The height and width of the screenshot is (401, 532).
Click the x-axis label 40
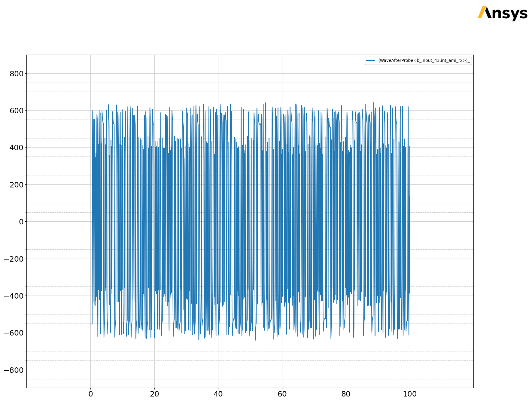218,394
